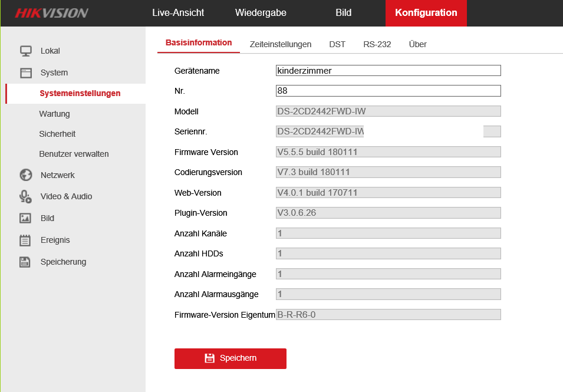Select Sicherheit in the sidebar
Image resolution: width=563 pixels, height=392 pixels.
coord(57,134)
